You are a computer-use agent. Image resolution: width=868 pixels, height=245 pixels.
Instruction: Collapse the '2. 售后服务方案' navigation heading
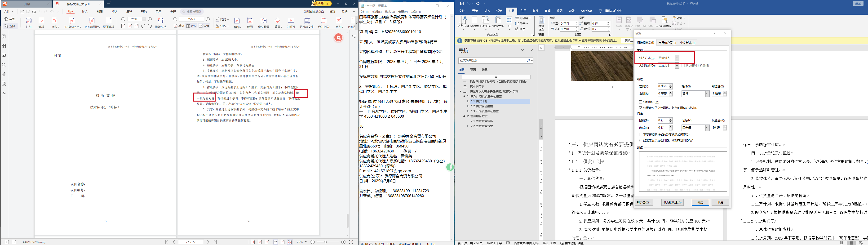464,116
